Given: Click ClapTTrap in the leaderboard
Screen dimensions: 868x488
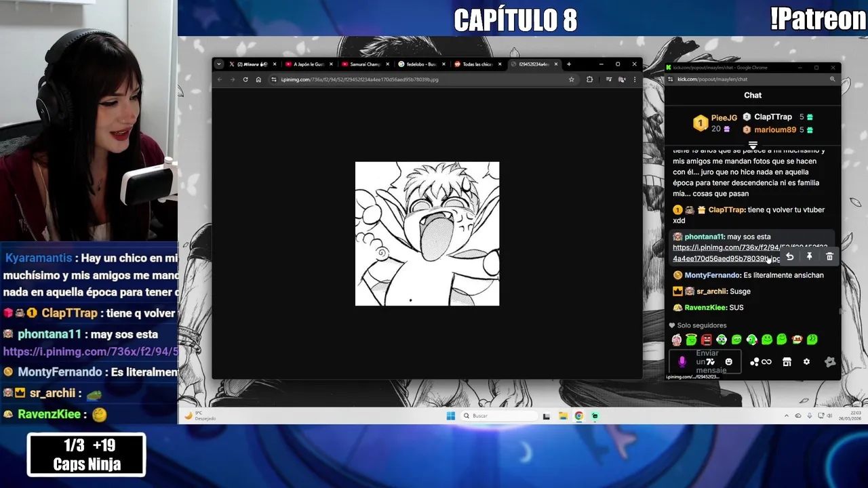Looking at the screenshot, I should coord(773,117).
